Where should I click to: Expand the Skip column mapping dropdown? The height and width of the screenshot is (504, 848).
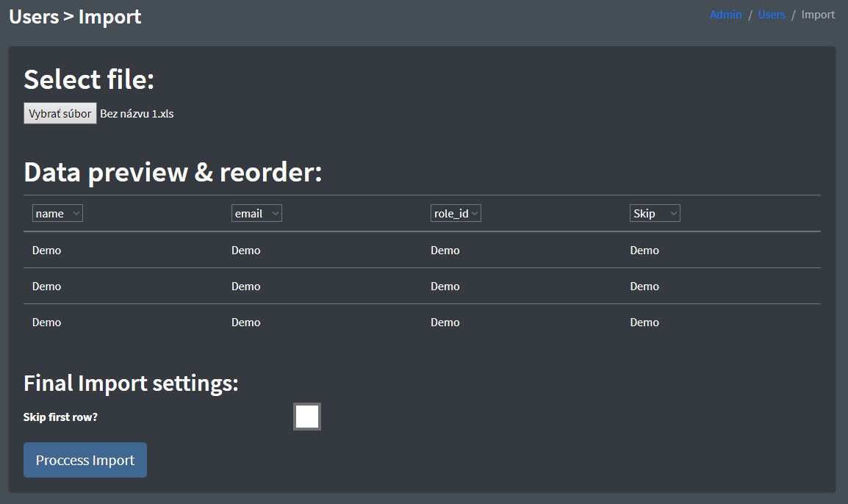(x=655, y=213)
